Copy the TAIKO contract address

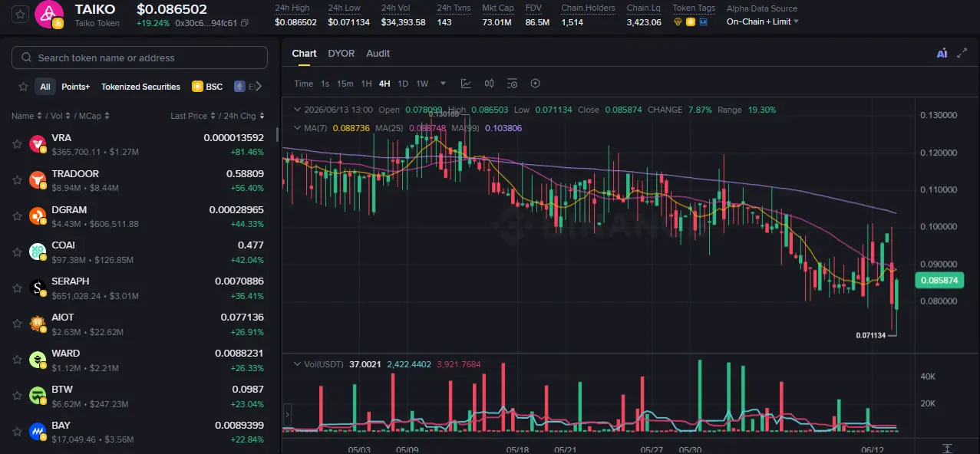[x=245, y=23]
